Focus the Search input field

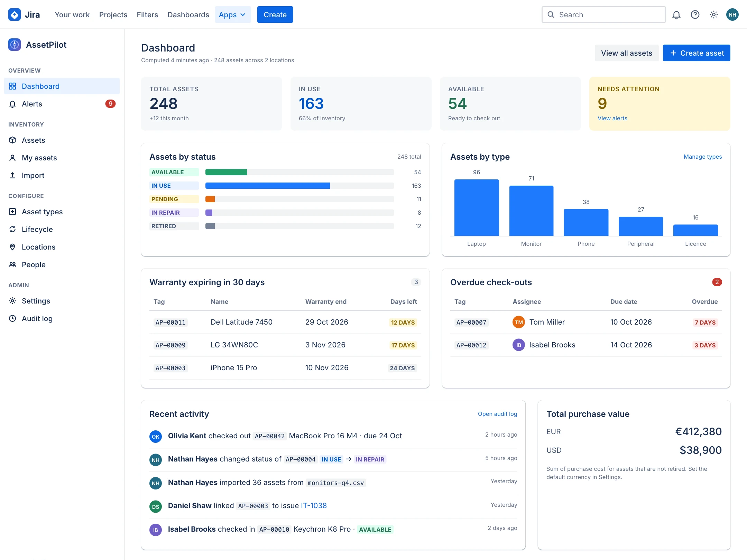603,15
